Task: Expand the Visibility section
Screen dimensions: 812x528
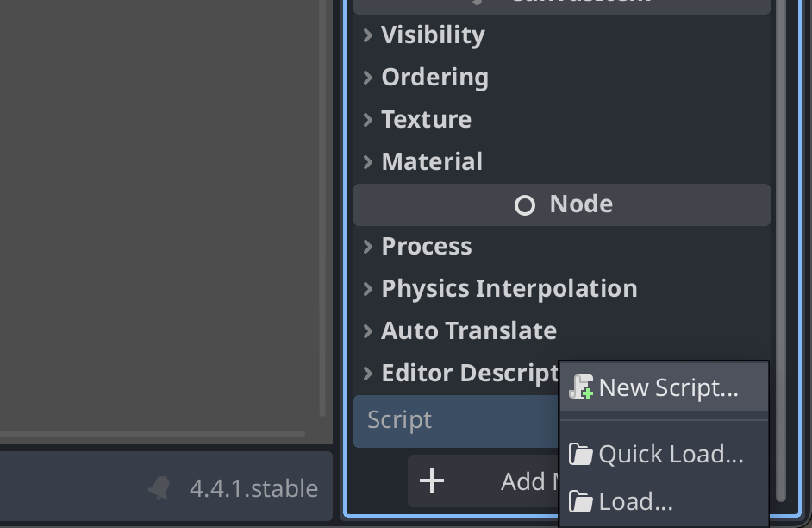Action: 562,35
